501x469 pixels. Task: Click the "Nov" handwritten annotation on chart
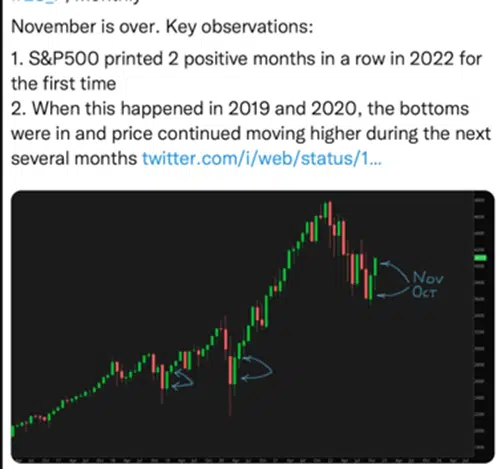coord(428,278)
